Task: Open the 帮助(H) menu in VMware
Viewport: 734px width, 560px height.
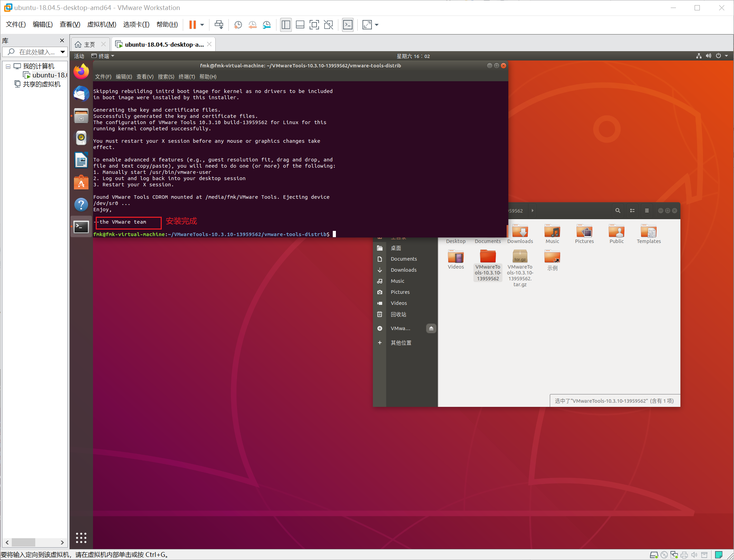Action: [x=167, y=25]
